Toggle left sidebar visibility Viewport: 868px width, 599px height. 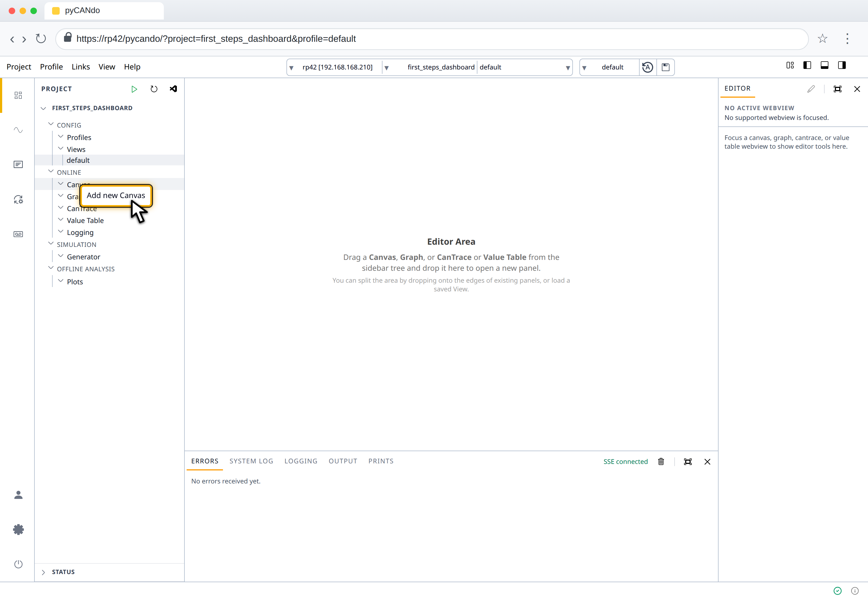point(807,65)
